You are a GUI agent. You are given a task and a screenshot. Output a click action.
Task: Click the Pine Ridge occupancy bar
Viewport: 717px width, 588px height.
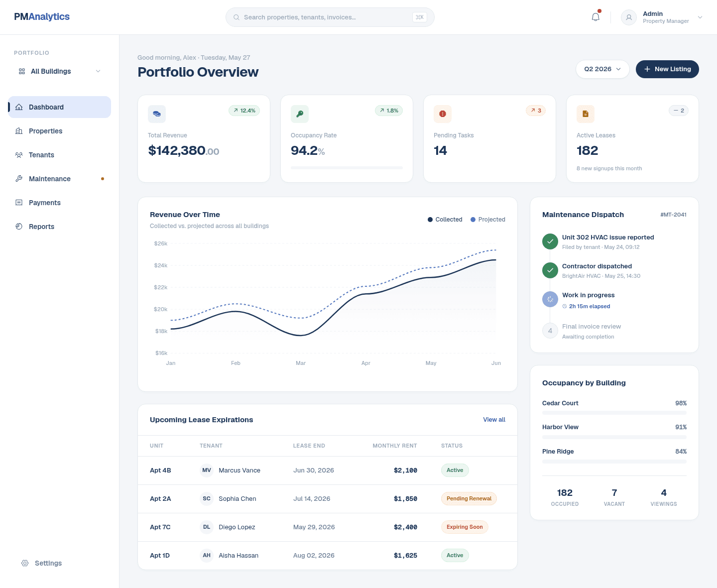(x=614, y=462)
